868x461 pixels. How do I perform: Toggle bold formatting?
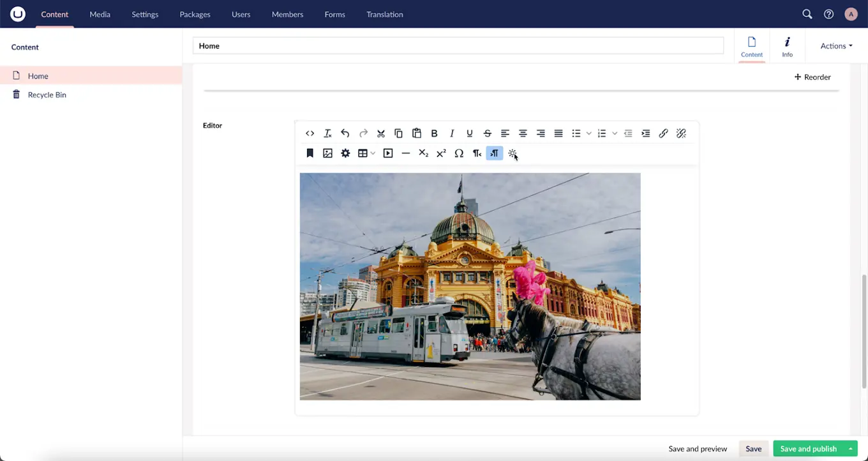pyautogui.click(x=434, y=133)
